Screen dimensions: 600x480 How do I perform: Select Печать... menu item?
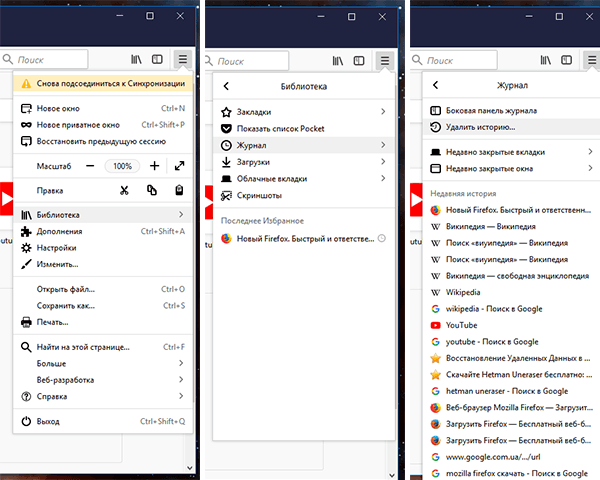[x=103, y=322]
